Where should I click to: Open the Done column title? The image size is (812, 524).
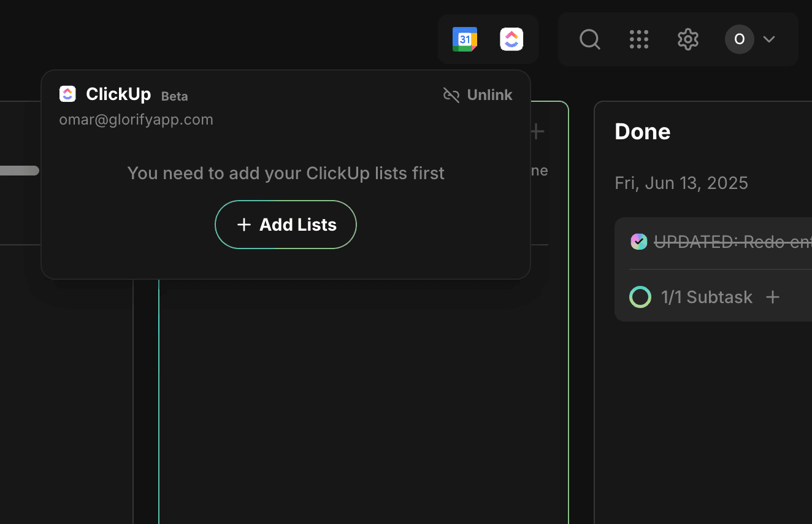point(643,131)
